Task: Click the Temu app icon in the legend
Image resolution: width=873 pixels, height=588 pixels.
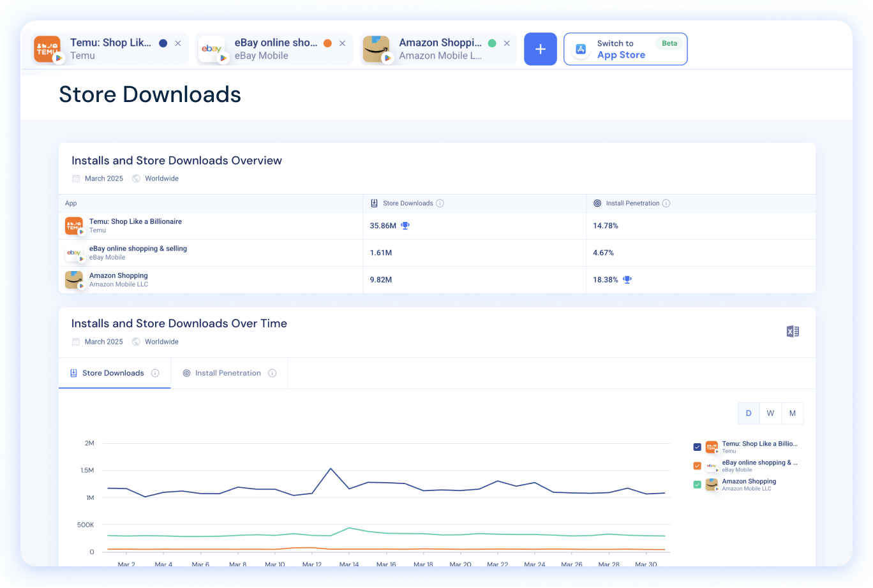Action: [712, 447]
